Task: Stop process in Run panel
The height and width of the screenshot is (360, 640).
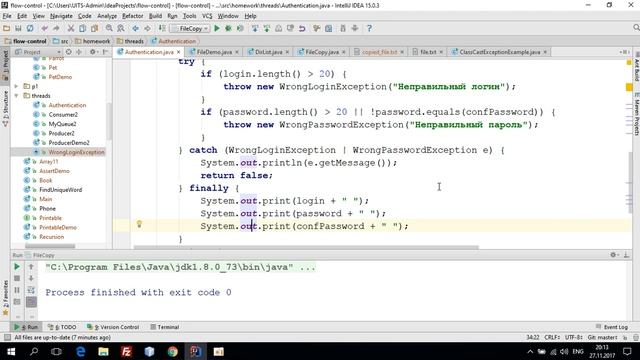Action: [x=17, y=278]
